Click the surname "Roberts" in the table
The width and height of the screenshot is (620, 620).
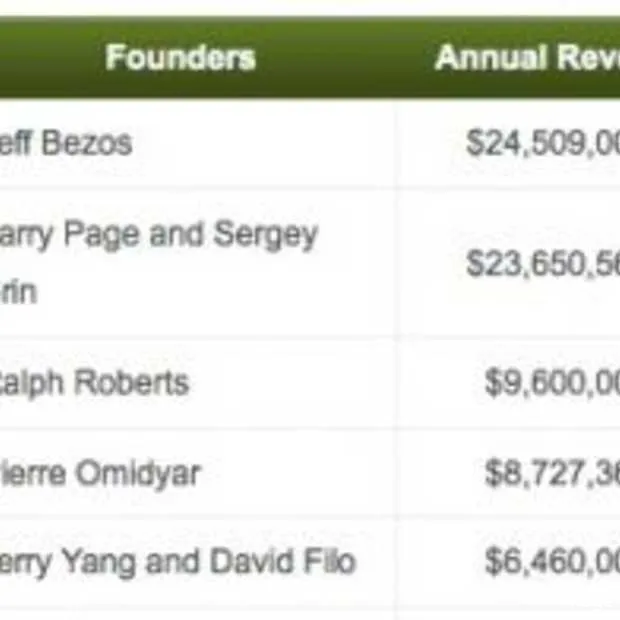tap(137, 382)
